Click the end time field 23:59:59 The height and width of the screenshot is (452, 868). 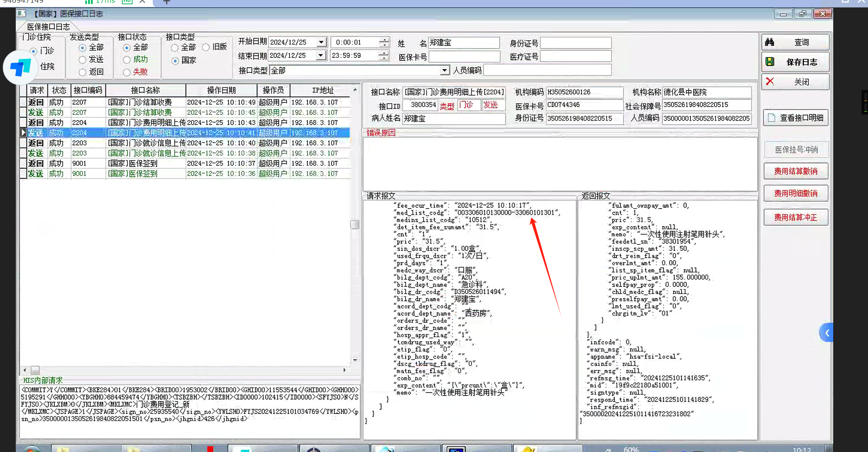354,56
